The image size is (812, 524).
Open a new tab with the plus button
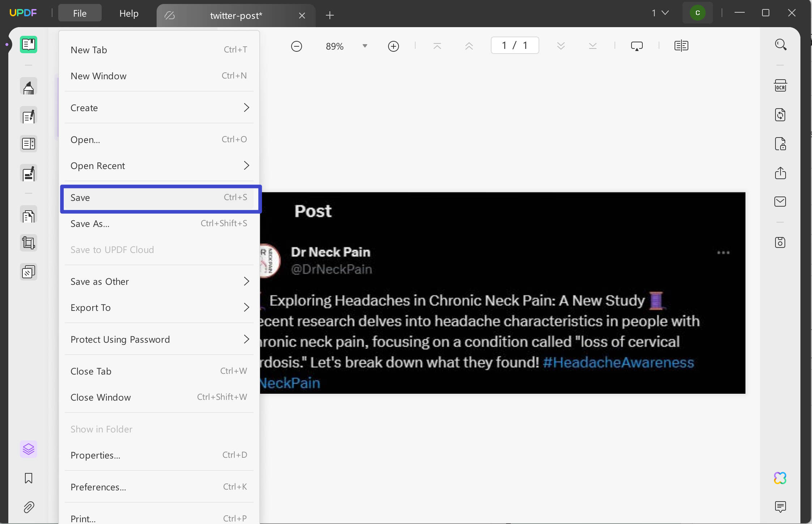click(x=330, y=15)
